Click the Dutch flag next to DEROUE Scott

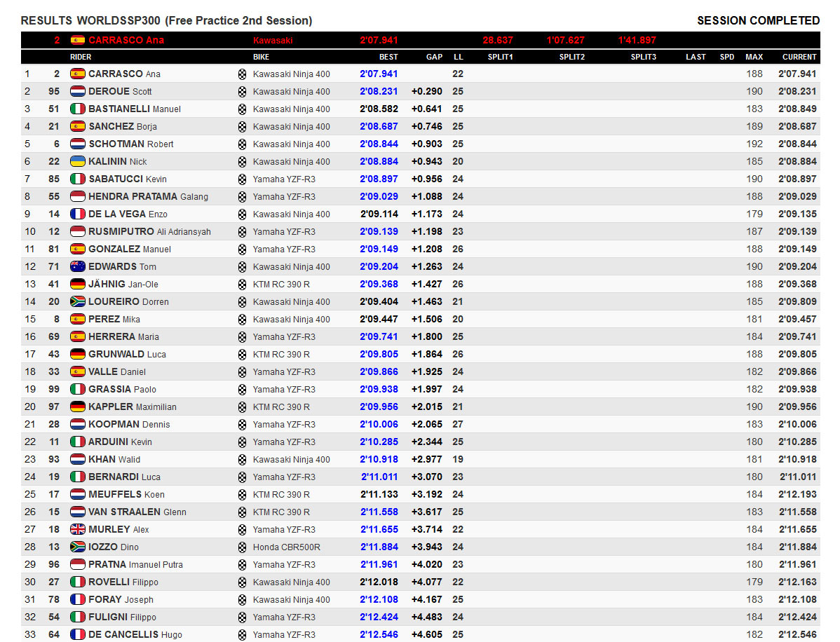coord(78,92)
